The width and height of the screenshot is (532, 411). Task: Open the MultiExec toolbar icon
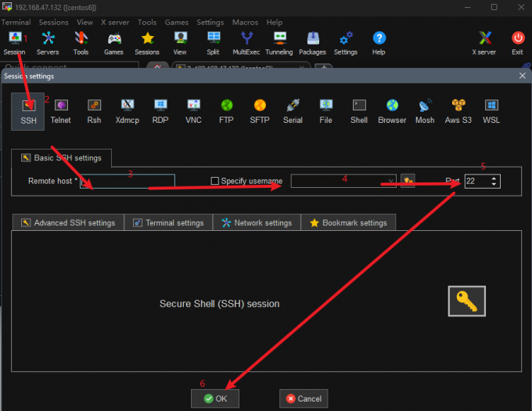pyautogui.click(x=246, y=43)
